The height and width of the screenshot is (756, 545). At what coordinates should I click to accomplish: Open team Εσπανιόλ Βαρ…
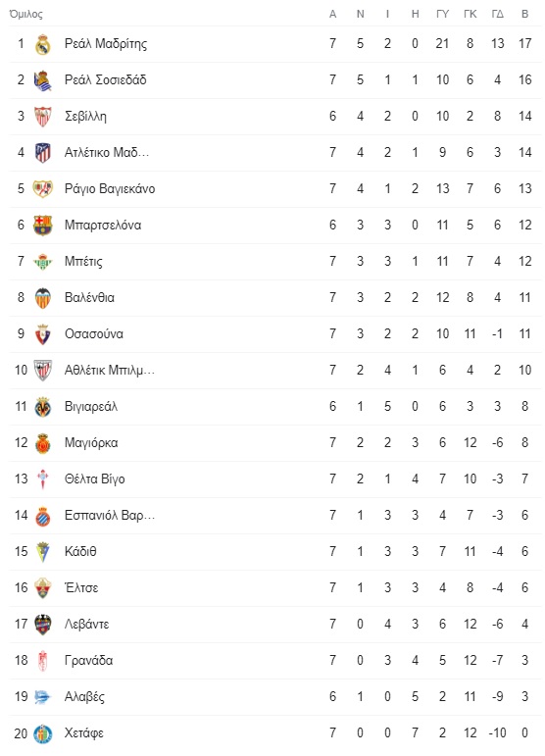(x=110, y=516)
